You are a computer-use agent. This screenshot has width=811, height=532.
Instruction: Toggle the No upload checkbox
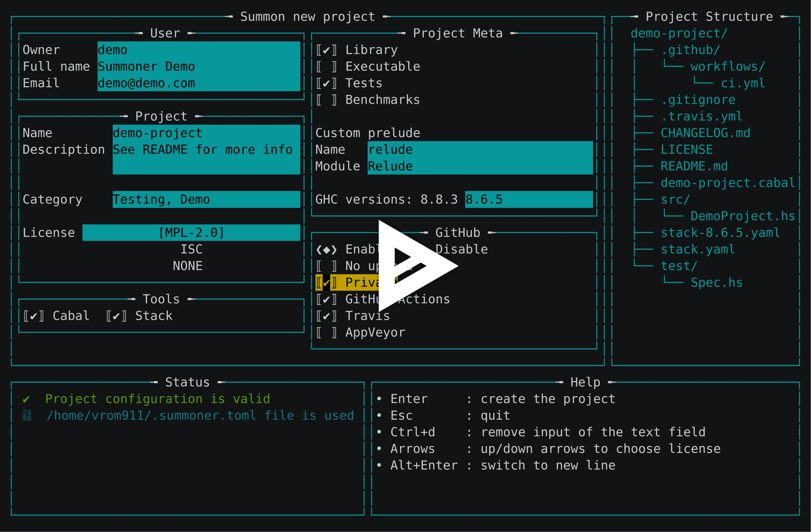click(326, 266)
